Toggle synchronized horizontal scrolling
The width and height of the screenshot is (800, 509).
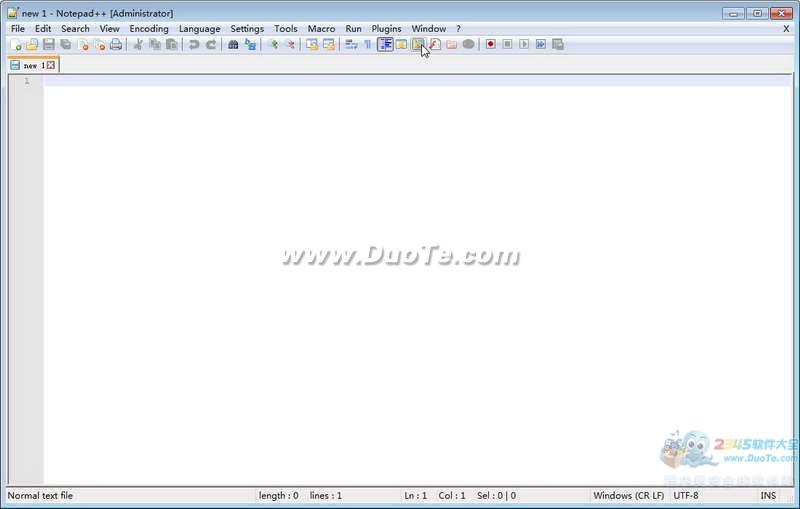coord(329,45)
